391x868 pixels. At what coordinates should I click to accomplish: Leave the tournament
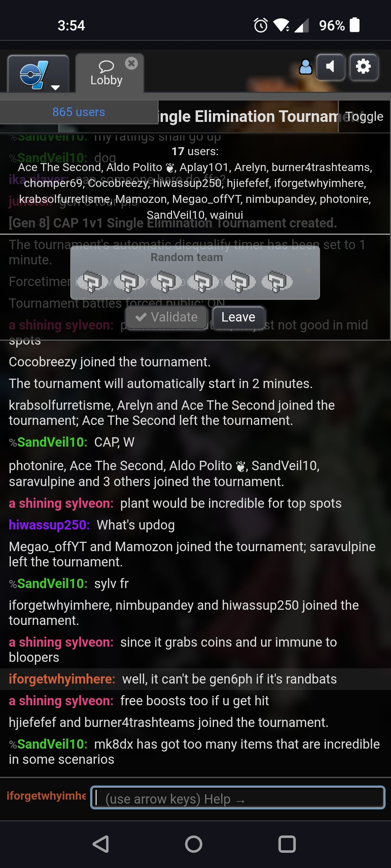[x=238, y=317]
